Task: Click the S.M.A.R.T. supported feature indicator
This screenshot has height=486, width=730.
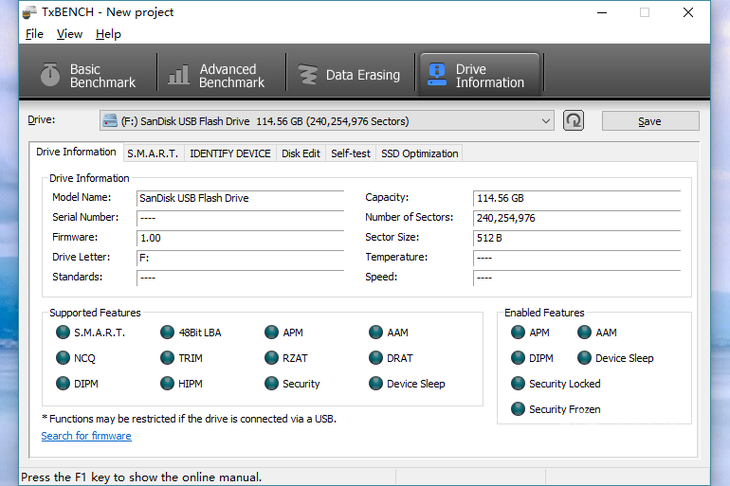Action: (63, 332)
